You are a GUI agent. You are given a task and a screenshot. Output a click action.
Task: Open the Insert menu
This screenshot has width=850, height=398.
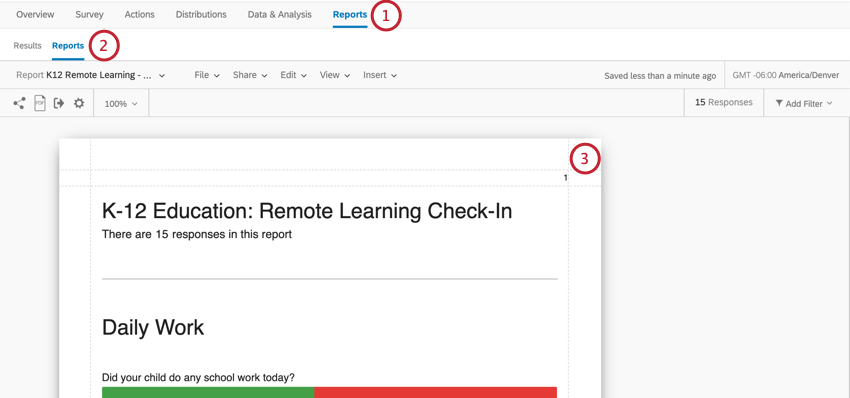[x=380, y=75]
